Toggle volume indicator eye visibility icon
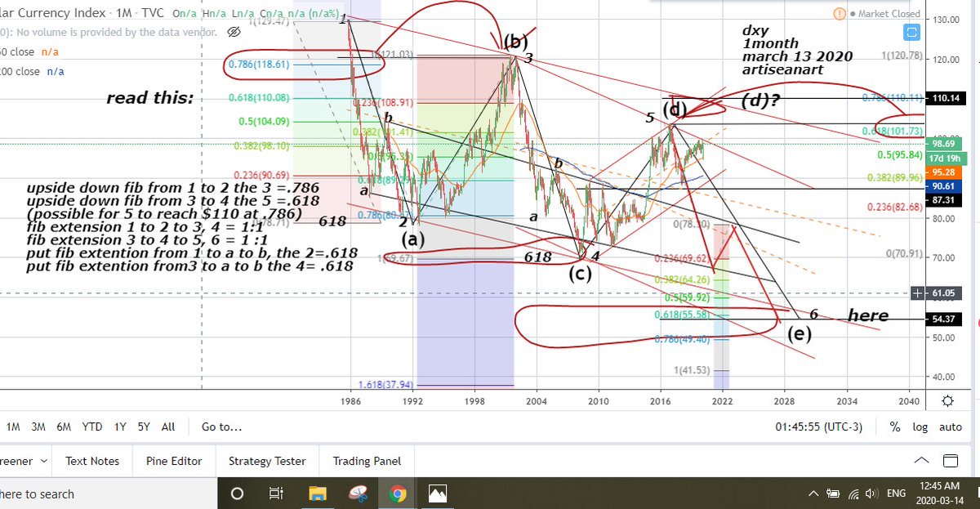 (x=233, y=32)
